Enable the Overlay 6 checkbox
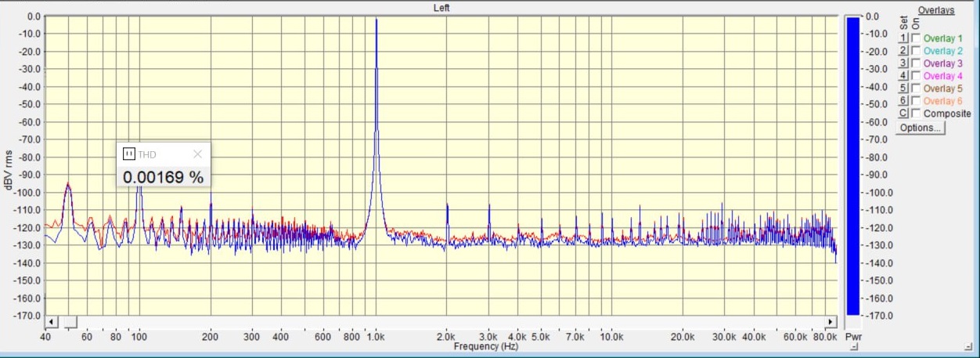The height and width of the screenshot is (358, 980). pyautogui.click(x=916, y=101)
